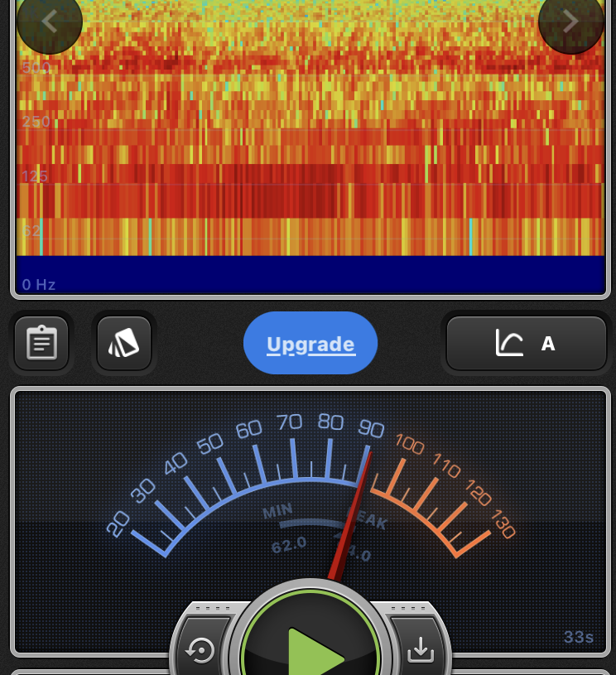Tap the 250 frequency label on the spectrogram

tap(36, 122)
